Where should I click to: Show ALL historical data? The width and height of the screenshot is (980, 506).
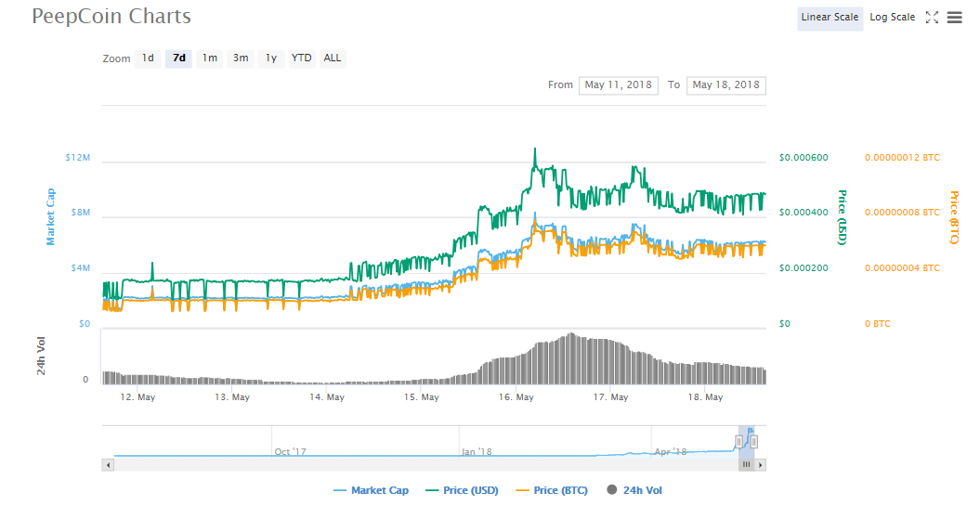click(333, 58)
